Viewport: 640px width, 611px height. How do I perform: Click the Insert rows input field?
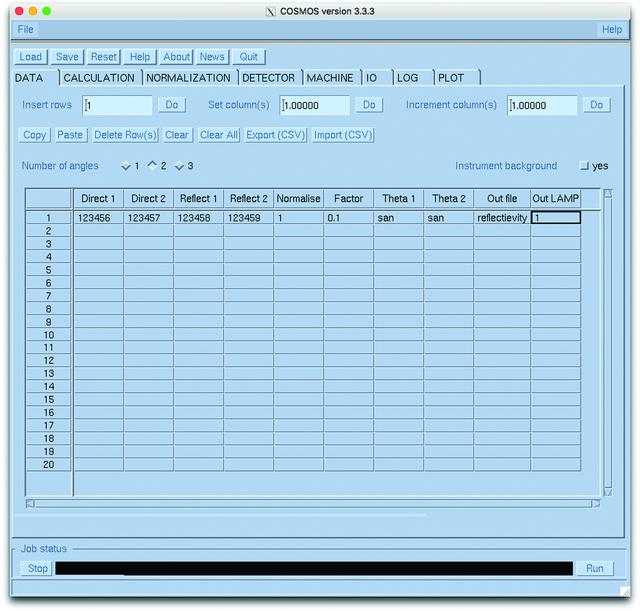click(117, 105)
